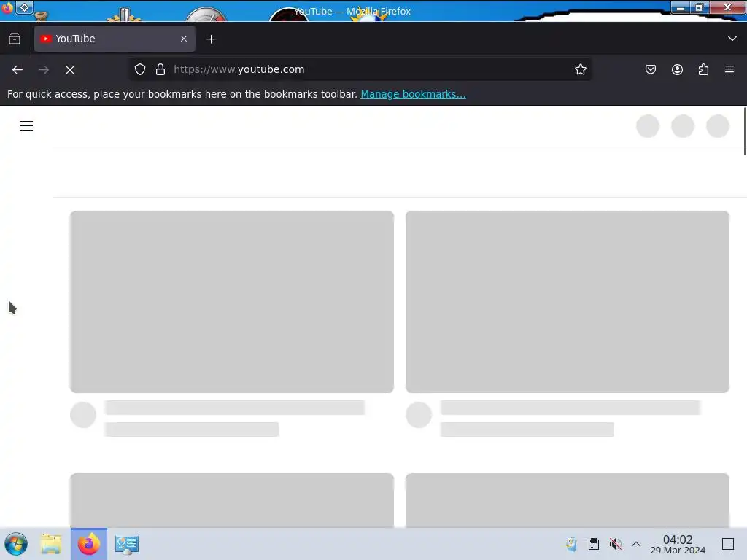This screenshot has height=560, width=747.
Task: Go back to the previous page
Action: pyautogui.click(x=18, y=70)
